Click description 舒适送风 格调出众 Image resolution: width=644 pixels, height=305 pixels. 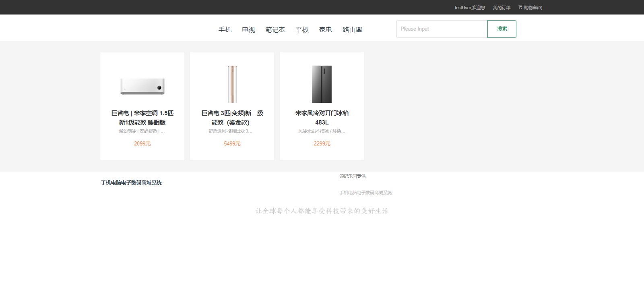point(231,131)
